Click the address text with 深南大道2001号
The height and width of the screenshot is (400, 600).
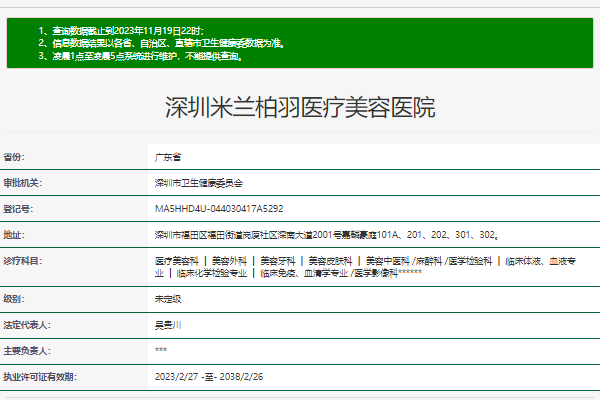(x=327, y=235)
